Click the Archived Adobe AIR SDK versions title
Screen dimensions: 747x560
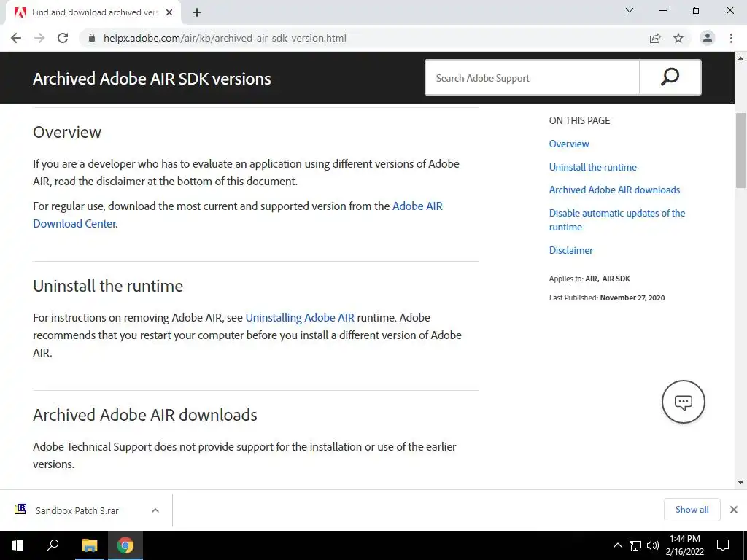click(x=152, y=79)
